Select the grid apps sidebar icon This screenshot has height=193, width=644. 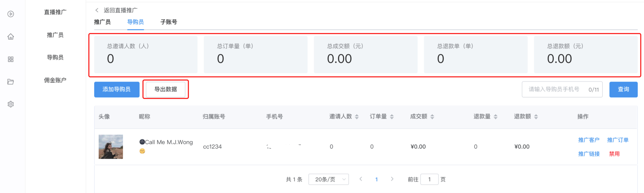pos(11,59)
